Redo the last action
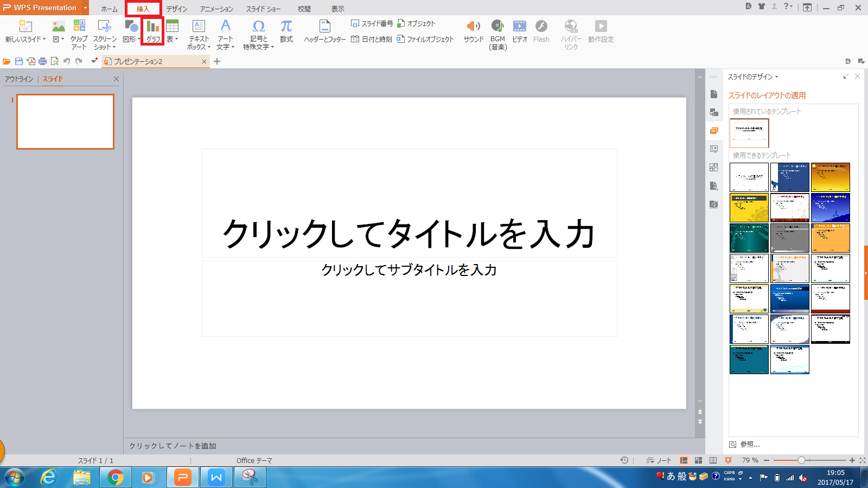The height and width of the screenshot is (488, 868). (x=79, y=61)
